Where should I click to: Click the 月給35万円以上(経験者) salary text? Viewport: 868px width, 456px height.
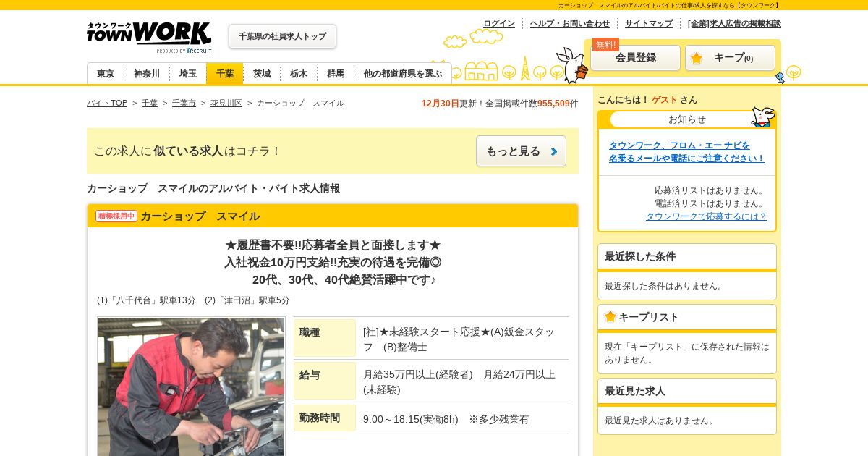tap(418, 374)
